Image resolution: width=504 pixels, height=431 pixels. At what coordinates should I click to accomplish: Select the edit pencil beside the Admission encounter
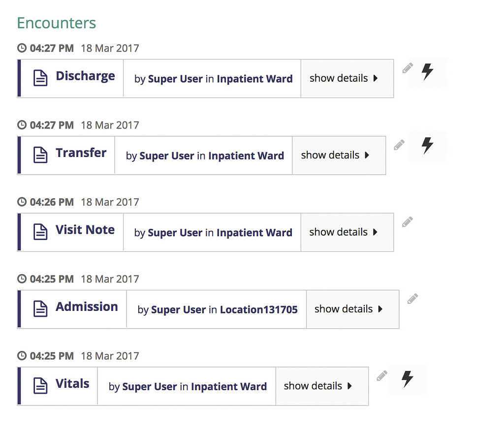[412, 298]
